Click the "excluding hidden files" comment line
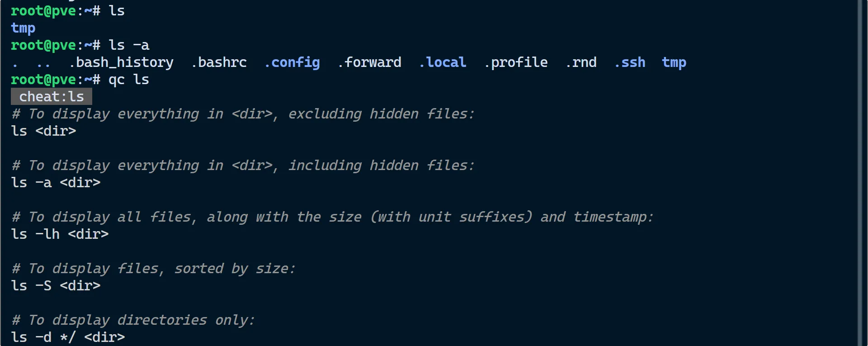The height and width of the screenshot is (346, 868). [243, 114]
